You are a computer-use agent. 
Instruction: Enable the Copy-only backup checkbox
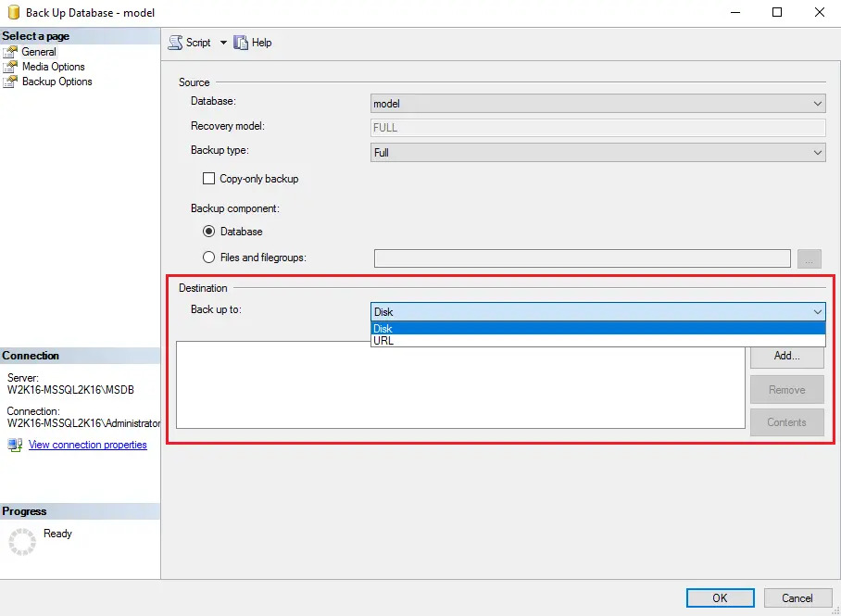[x=208, y=179]
